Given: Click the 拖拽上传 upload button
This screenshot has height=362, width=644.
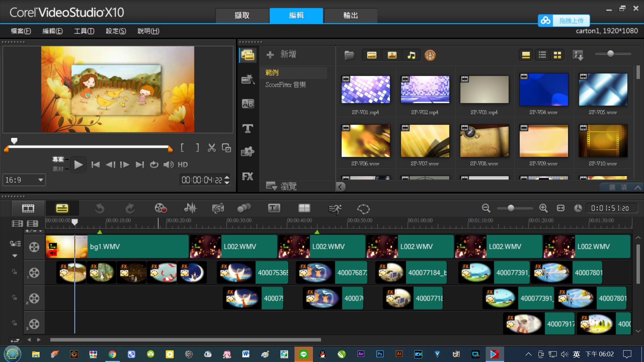Looking at the screenshot, I should click(564, 20).
